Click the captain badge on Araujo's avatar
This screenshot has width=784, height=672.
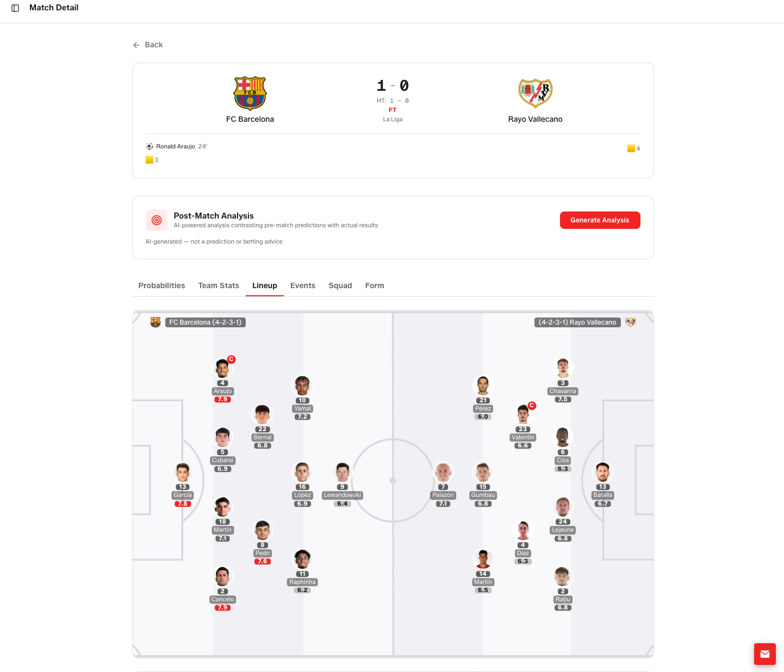(232, 359)
